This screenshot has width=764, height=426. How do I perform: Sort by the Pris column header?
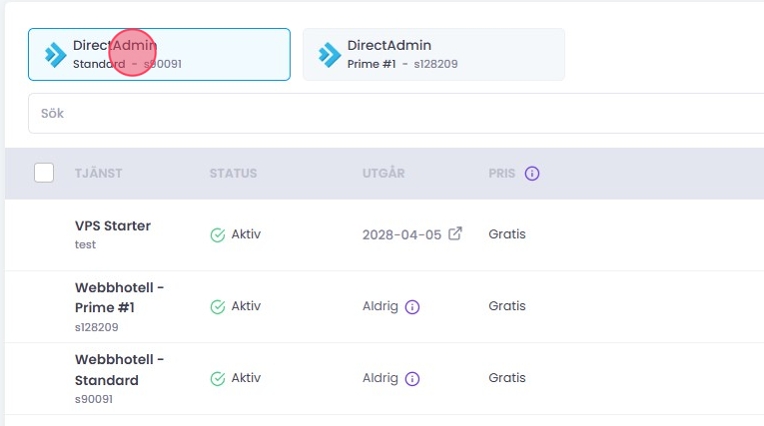pos(502,173)
